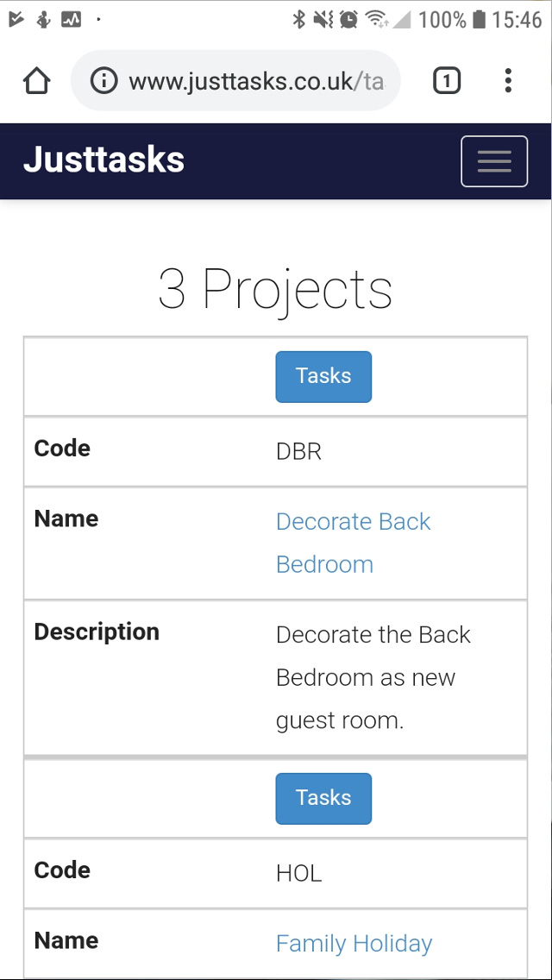Tap the alarm clock status icon

348,19
